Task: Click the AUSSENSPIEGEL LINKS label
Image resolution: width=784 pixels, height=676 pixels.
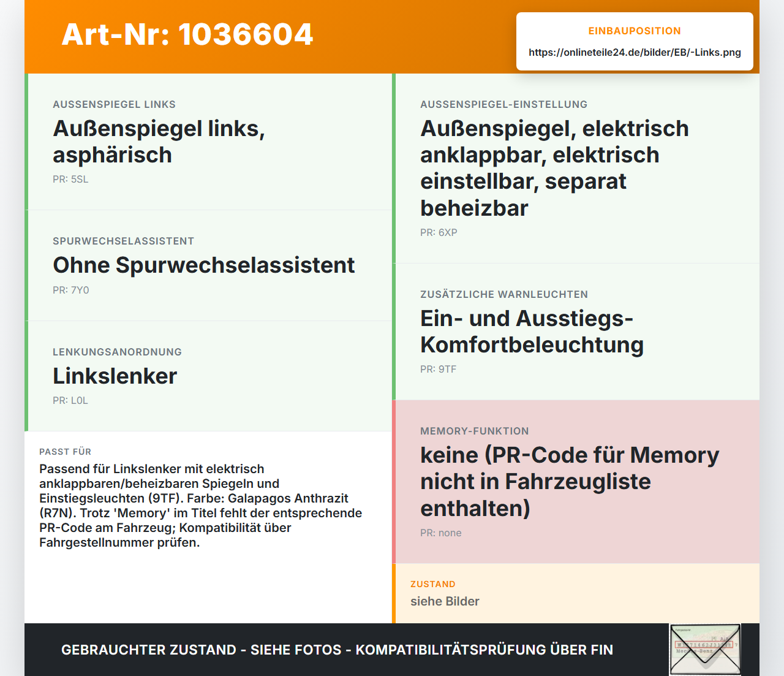Action: click(114, 104)
